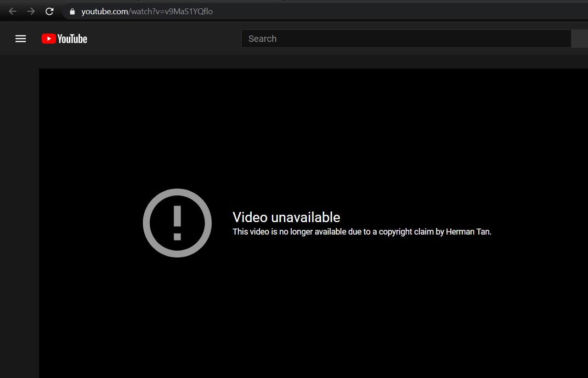View site info via the padlock icon
The height and width of the screenshot is (378, 588).
(72, 11)
